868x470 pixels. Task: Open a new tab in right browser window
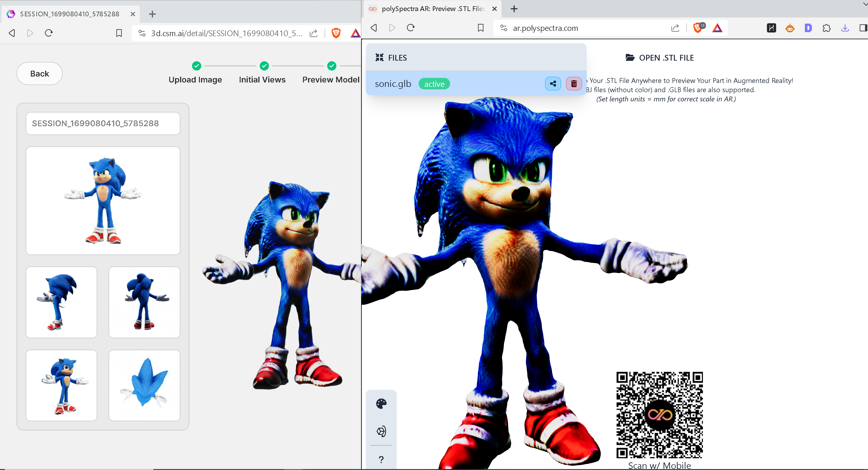(x=514, y=9)
